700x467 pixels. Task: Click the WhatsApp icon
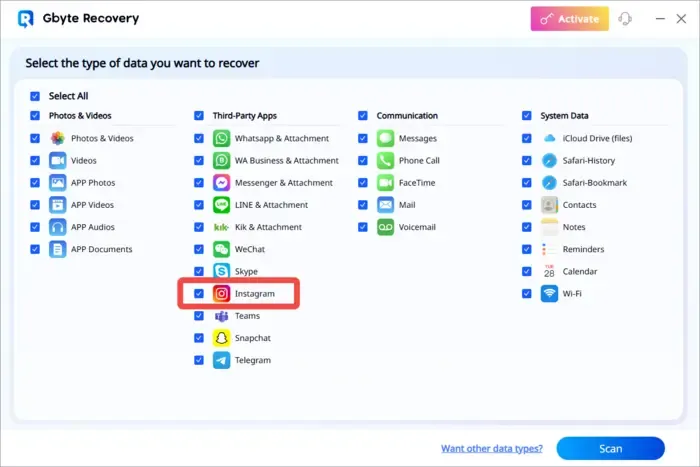pos(221,138)
